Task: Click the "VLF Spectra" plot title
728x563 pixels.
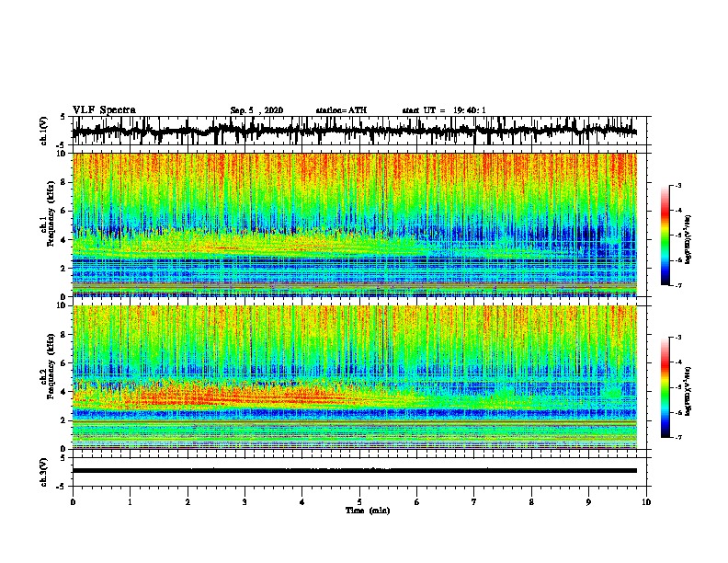Action: tap(104, 110)
